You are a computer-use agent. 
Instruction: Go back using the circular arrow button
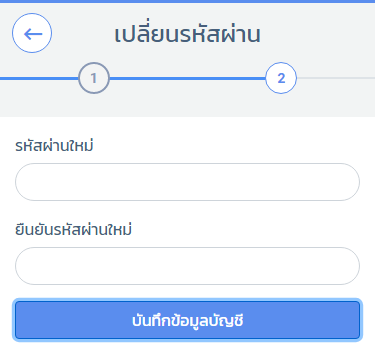32,33
